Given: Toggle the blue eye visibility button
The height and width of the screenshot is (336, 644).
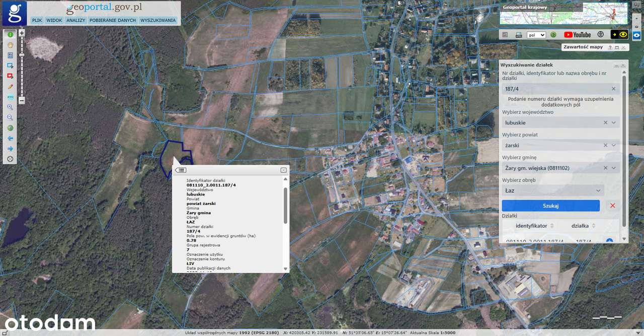Looking at the screenshot, I should 637,35.
